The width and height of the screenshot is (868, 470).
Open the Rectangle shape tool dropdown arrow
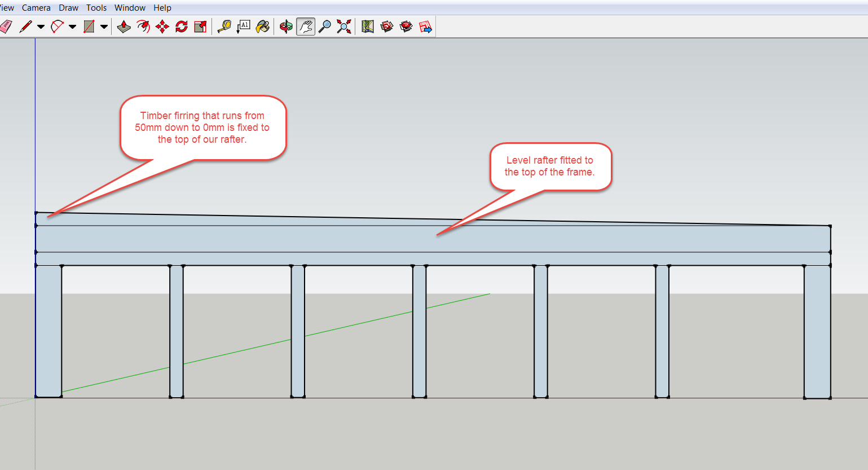(104, 27)
